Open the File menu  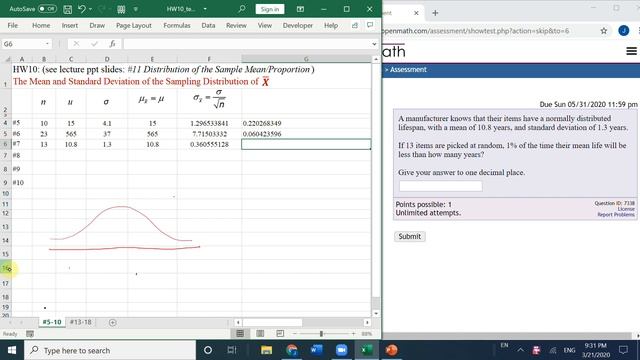[13, 25]
